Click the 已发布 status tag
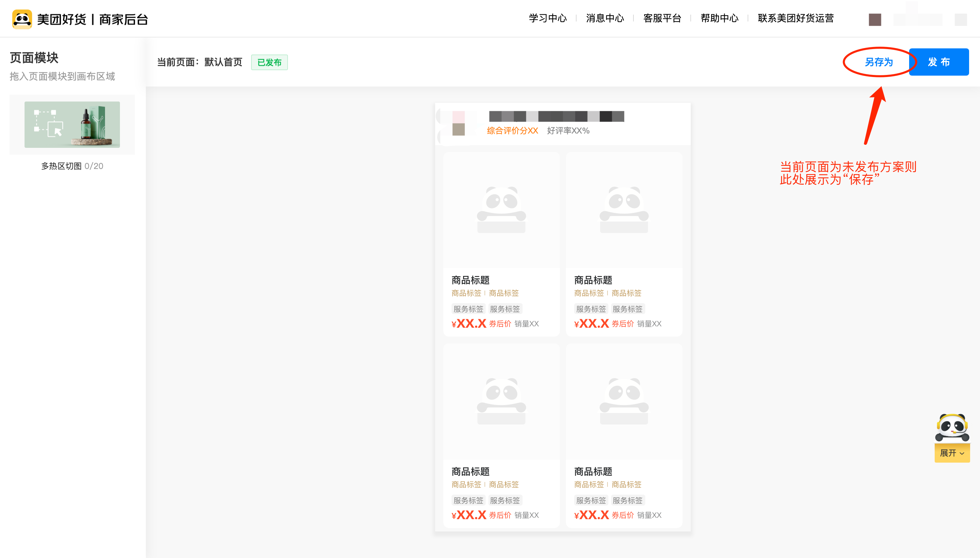The width and height of the screenshot is (980, 558). tap(269, 62)
